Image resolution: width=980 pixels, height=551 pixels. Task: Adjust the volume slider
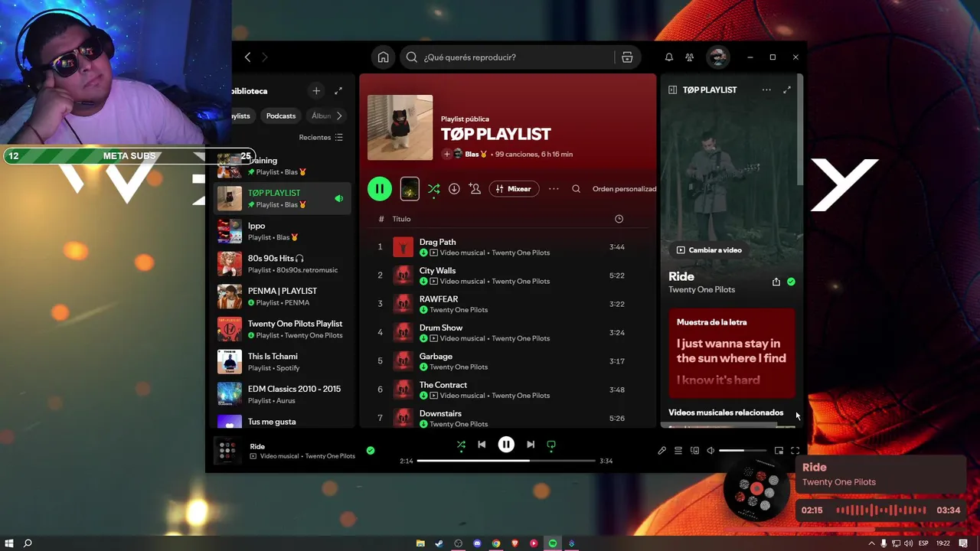[x=743, y=451]
